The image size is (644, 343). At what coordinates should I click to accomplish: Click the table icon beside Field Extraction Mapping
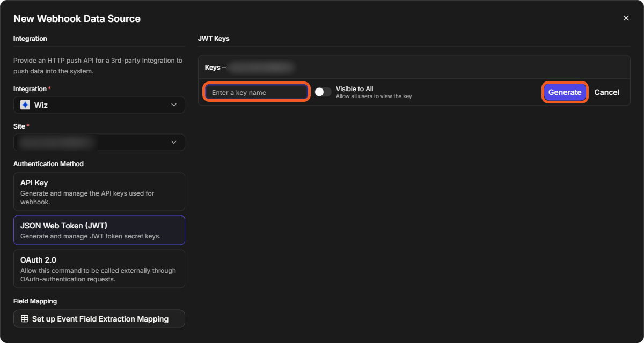[25, 319]
